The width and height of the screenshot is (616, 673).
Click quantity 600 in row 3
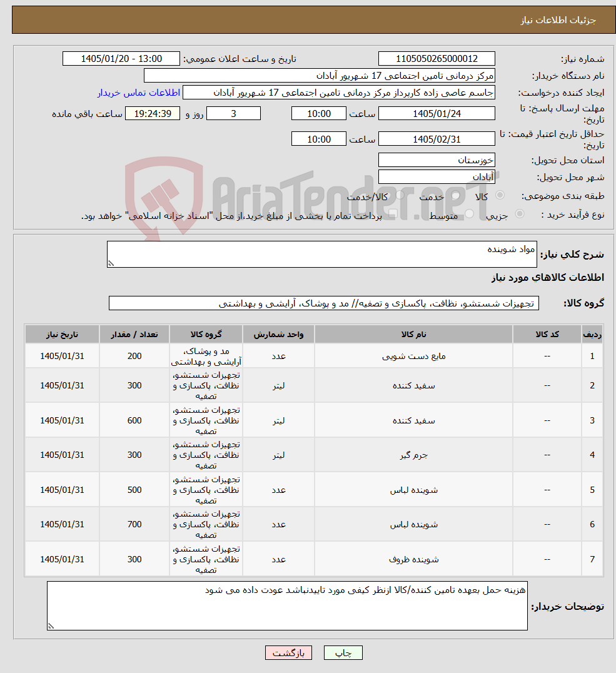coord(134,420)
